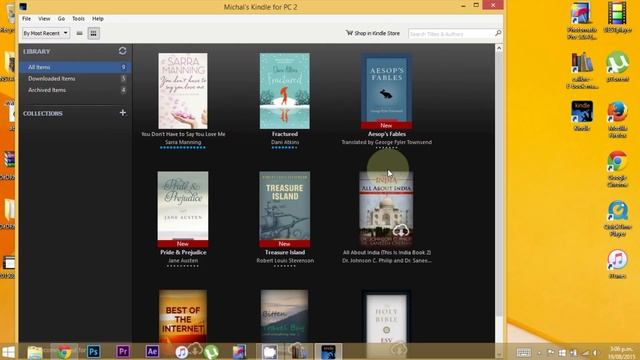Viewport: 640px width, 360px height.
Task: Open You Don't Have to Say You Love Me cover
Action: point(183,91)
